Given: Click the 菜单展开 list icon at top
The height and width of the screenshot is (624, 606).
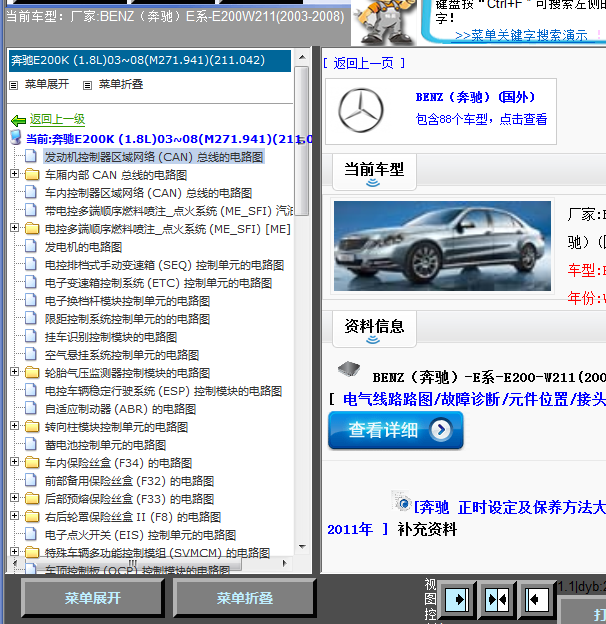Looking at the screenshot, I should point(14,85).
